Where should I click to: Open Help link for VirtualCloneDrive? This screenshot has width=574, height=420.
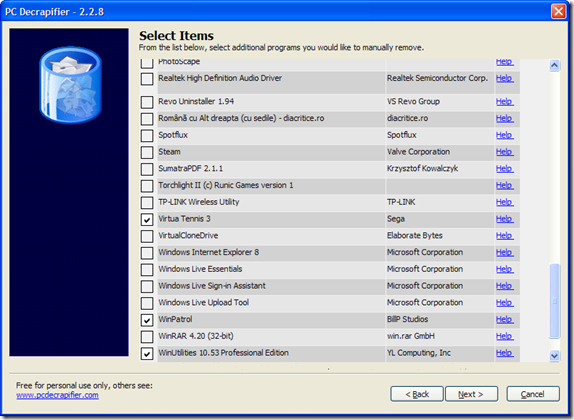tap(504, 235)
